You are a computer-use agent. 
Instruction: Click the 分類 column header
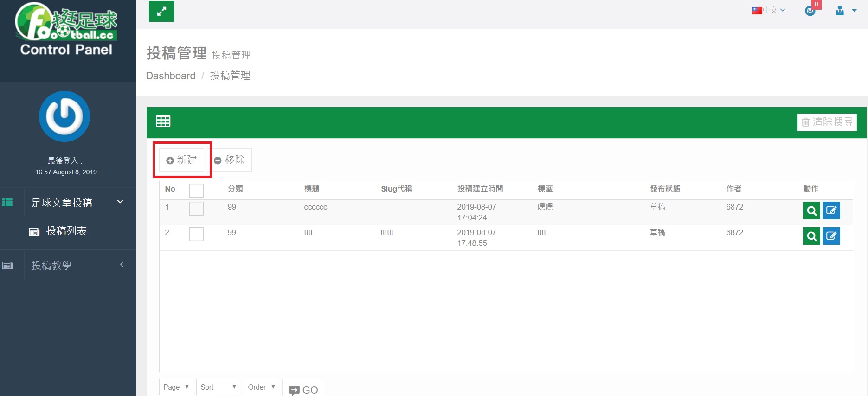[235, 189]
